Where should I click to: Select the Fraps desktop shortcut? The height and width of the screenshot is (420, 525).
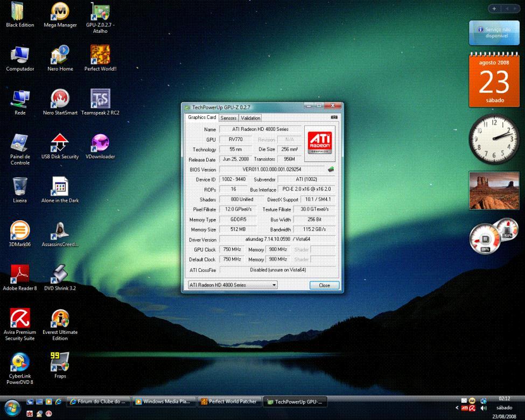pyautogui.click(x=60, y=366)
